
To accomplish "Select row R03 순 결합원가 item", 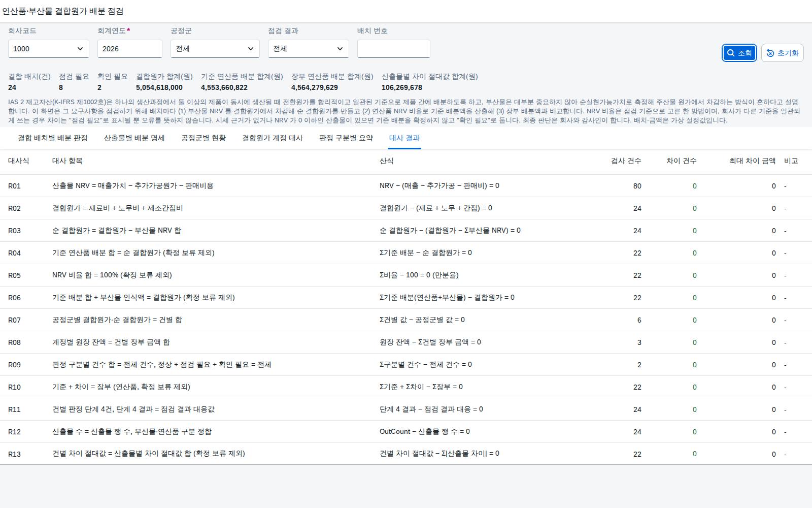I will tap(117, 231).
